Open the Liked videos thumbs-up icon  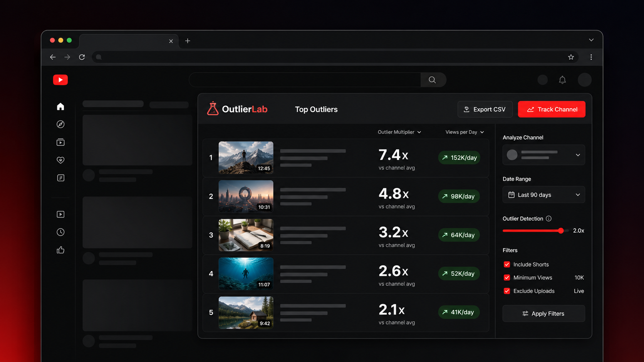[x=60, y=250]
